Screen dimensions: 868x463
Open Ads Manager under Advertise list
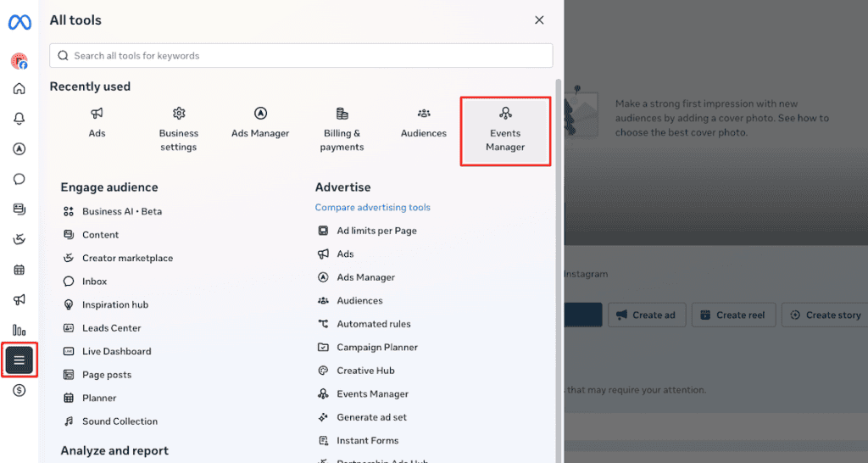pos(356,277)
